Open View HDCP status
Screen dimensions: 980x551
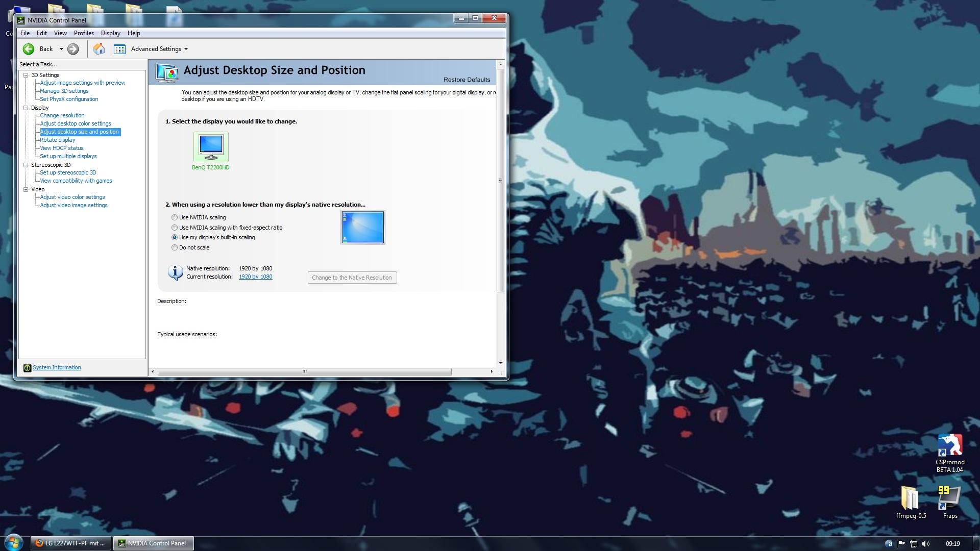62,148
